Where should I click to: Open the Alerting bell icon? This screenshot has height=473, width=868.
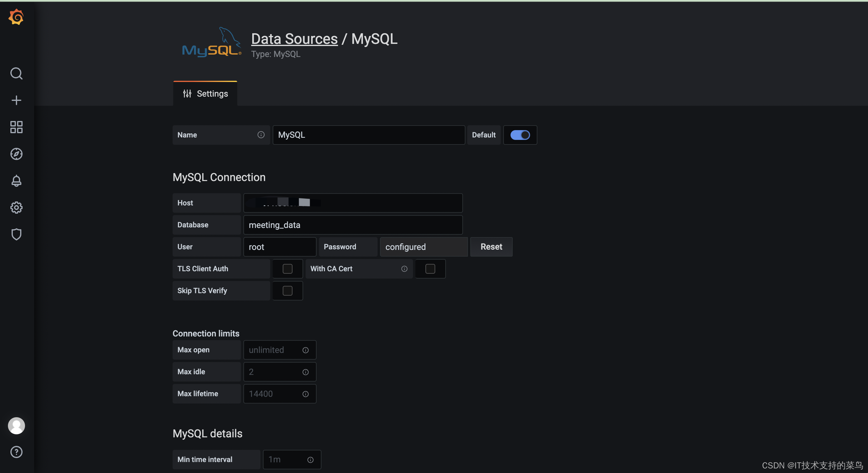(x=16, y=181)
